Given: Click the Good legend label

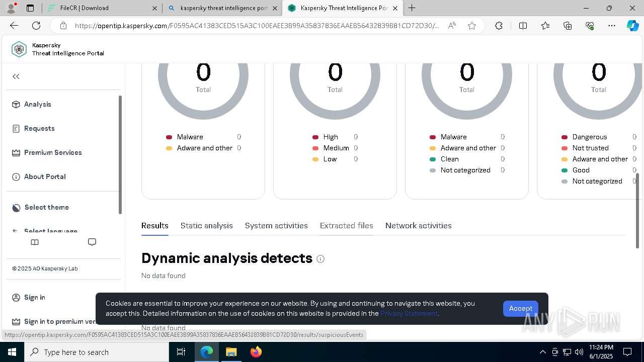Looking at the screenshot, I should tap(581, 170).
